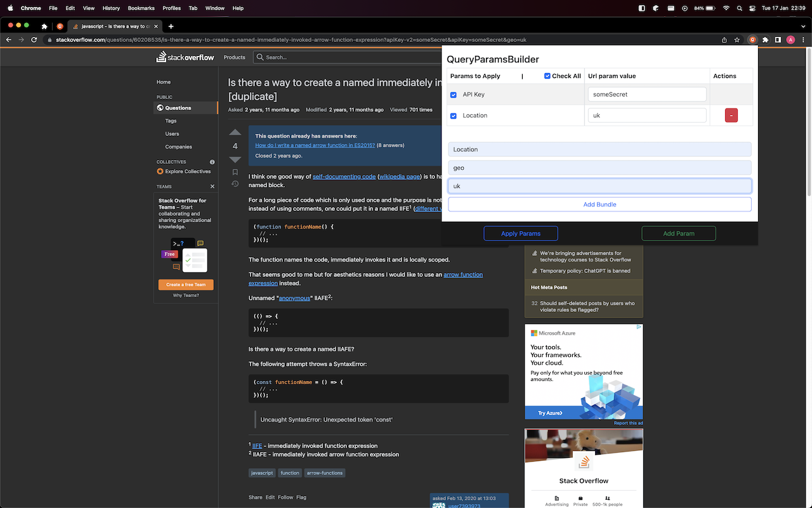Click the search magnifier in the top bar

[260, 57]
